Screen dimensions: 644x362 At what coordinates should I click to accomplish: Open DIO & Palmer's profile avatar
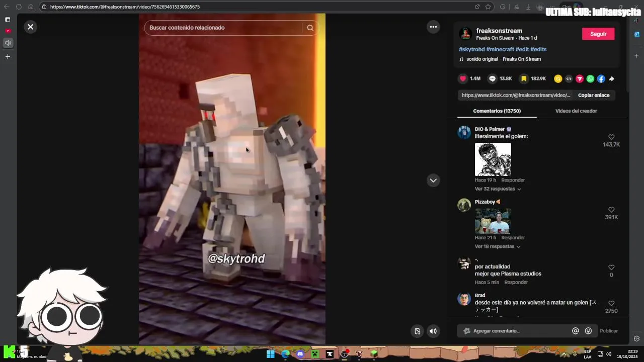464,132
